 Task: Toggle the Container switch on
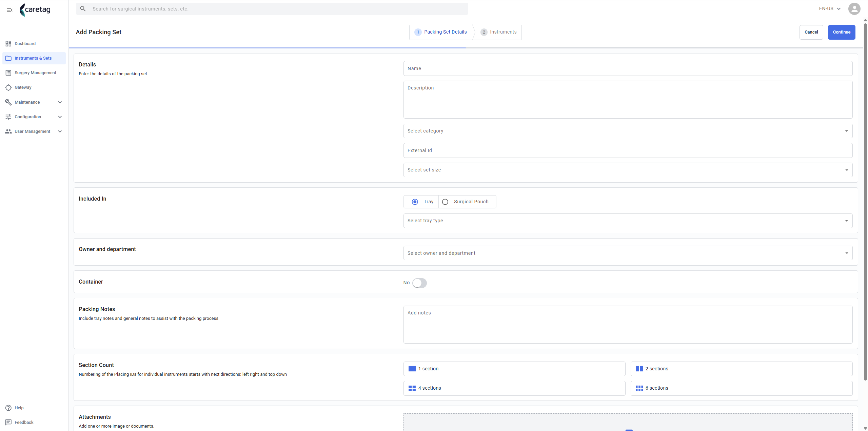click(x=419, y=283)
